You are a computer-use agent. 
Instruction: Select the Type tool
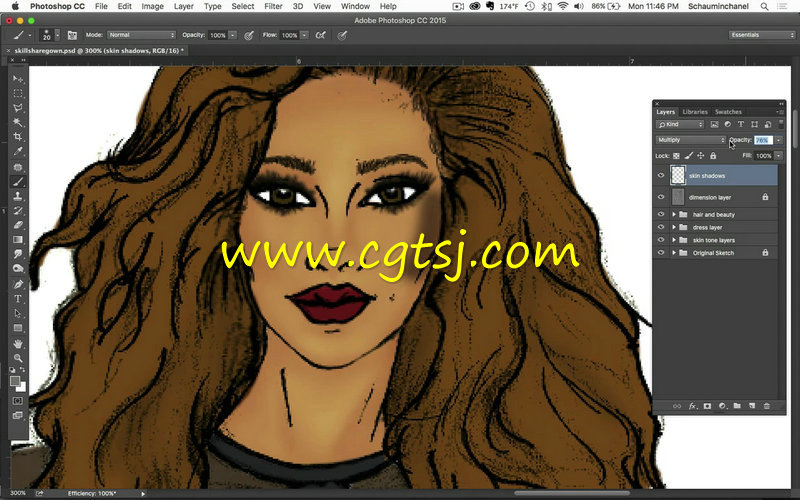tap(18, 299)
